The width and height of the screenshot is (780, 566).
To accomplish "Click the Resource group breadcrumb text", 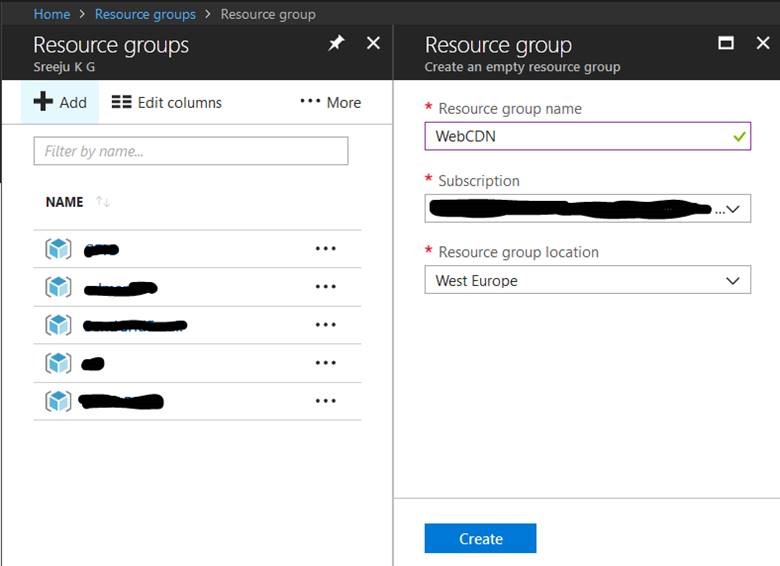I will [x=268, y=14].
